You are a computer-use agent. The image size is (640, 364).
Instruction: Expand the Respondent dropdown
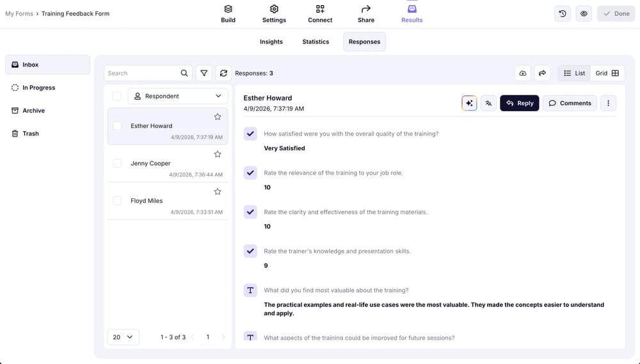(178, 96)
